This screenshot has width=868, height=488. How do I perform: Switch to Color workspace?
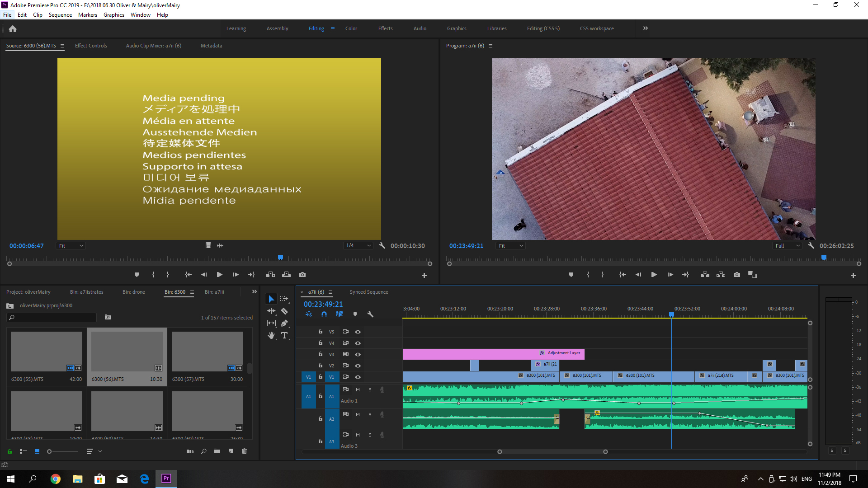pyautogui.click(x=351, y=28)
